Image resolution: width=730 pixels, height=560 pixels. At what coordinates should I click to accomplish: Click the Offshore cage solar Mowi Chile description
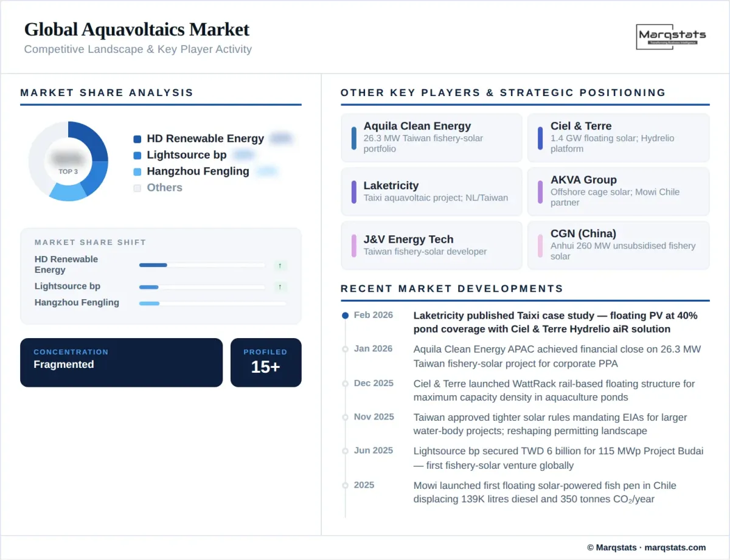615,197
